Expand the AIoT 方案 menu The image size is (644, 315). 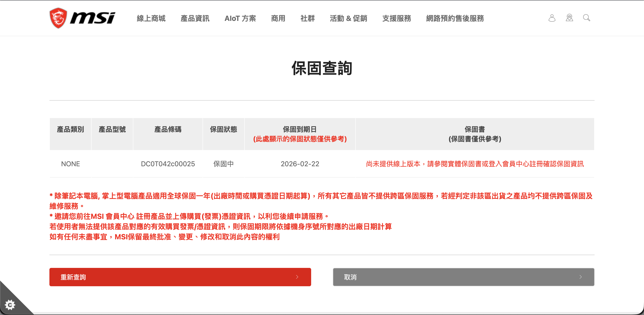click(x=240, y=18)
